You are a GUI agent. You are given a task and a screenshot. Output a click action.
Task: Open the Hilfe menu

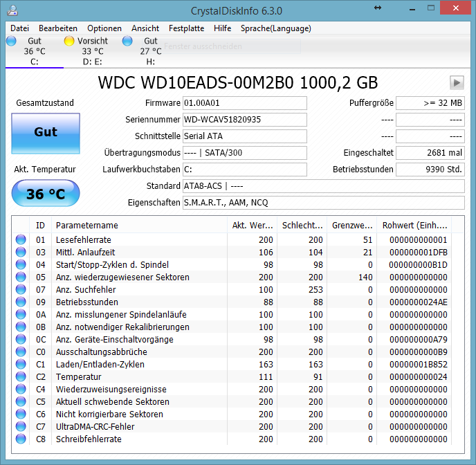(222, 28)
